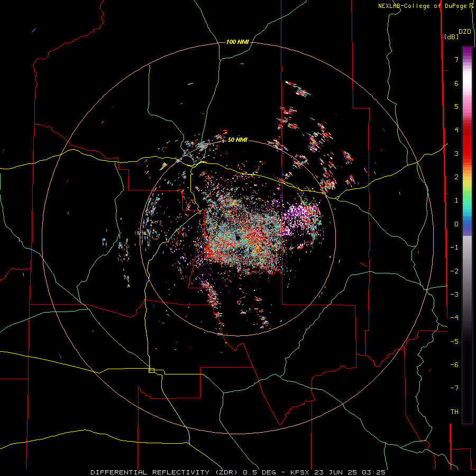Click the KFSX station identifier
The height and width of the screenshot is (476, 476).
(x=300, y=472)
